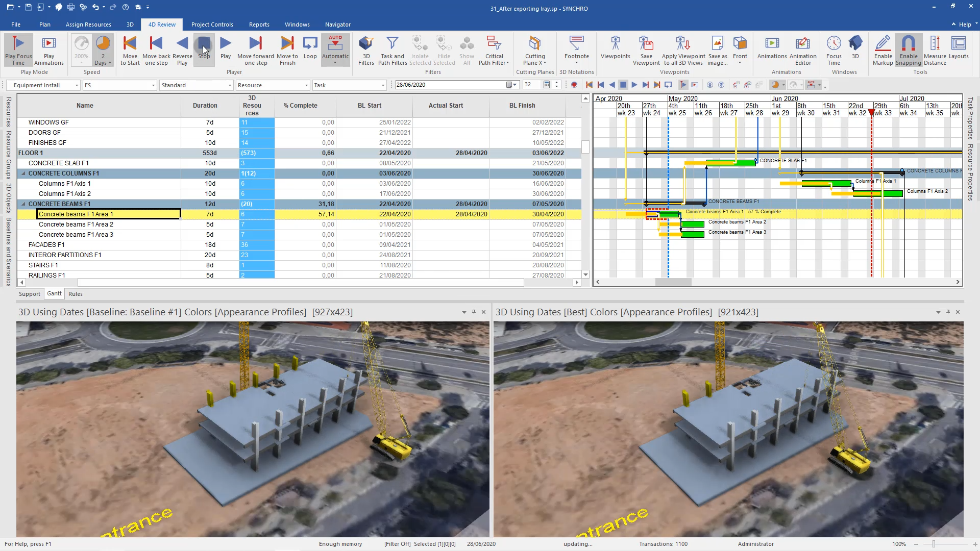The height and width of the screenshot is (551, 980).
Task: Open the Help menu button
Action: pos(965,24)
